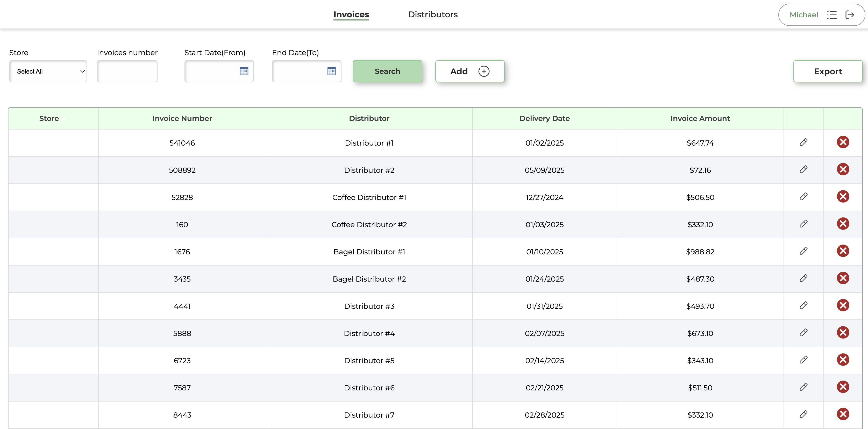Screen dimensions: 868x429
Task: Click the Export button
Action: click(828, 71)
